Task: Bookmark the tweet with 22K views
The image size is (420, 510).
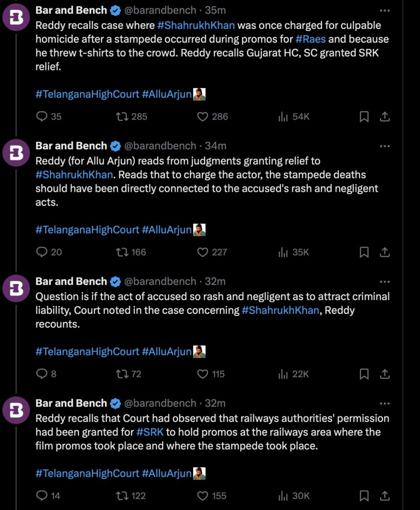Action: point(364,374)
